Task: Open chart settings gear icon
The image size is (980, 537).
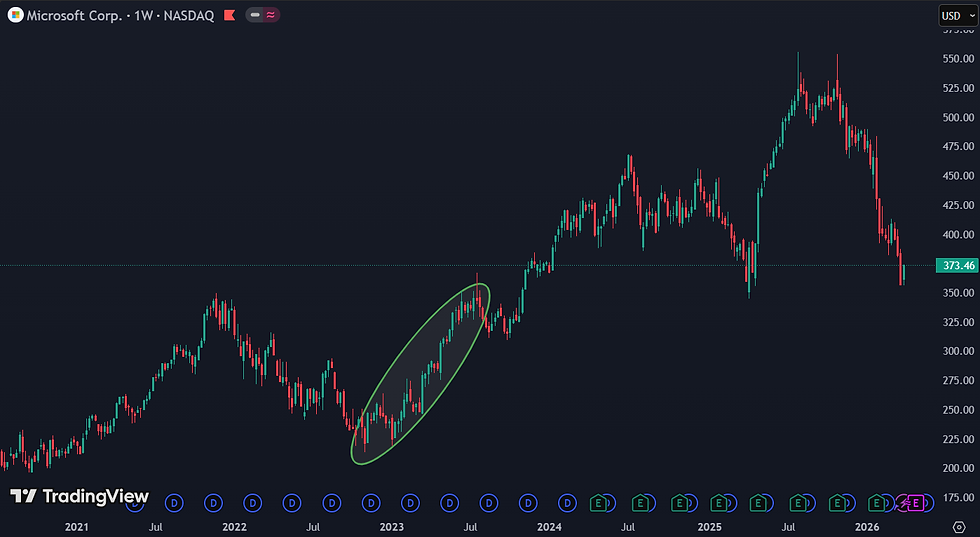Action: [959, 527]
